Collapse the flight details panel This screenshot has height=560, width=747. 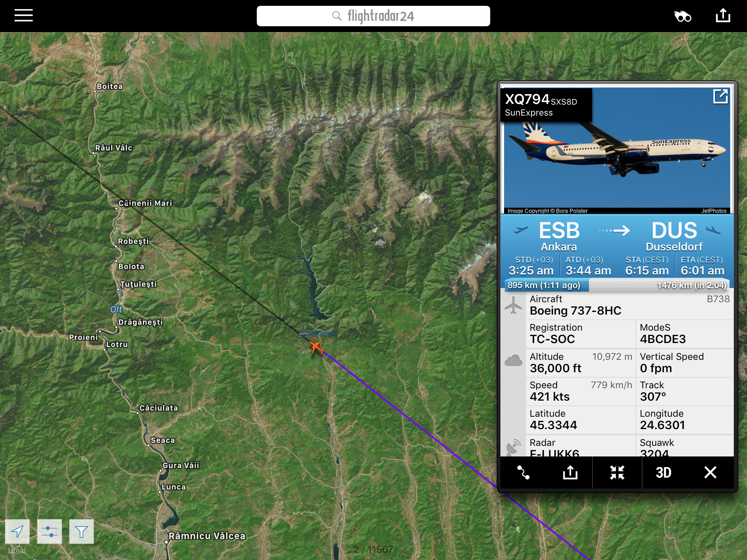(x=617, y=472)
